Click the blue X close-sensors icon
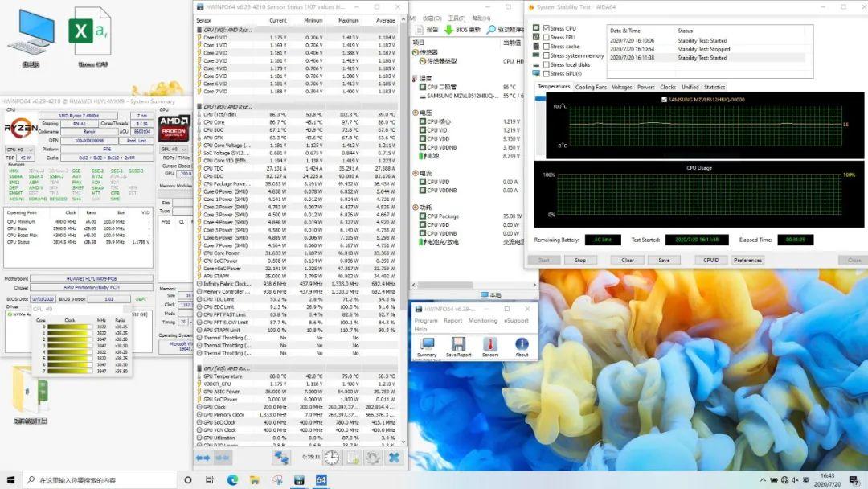This screenshot has width=868, height=489. [x=394, y=457]
